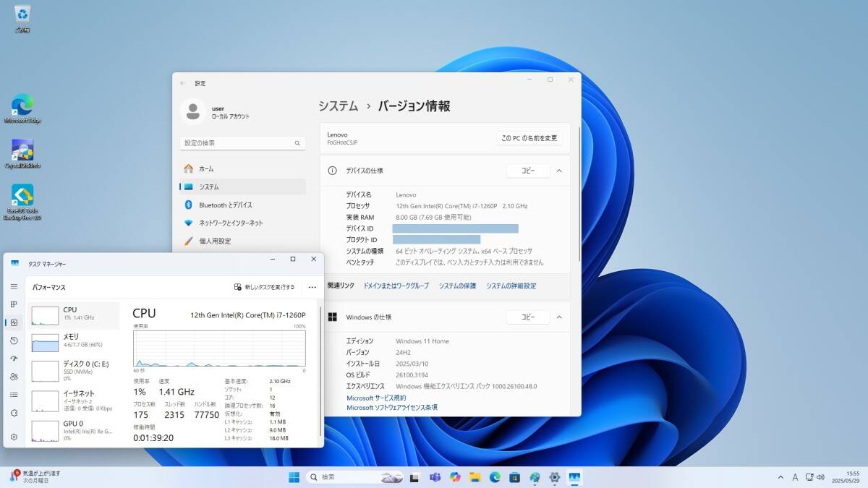This screenshot has height=488, width=868.
Task: Click この PC の名前を変更 button
Action: (x=529, y=137)
